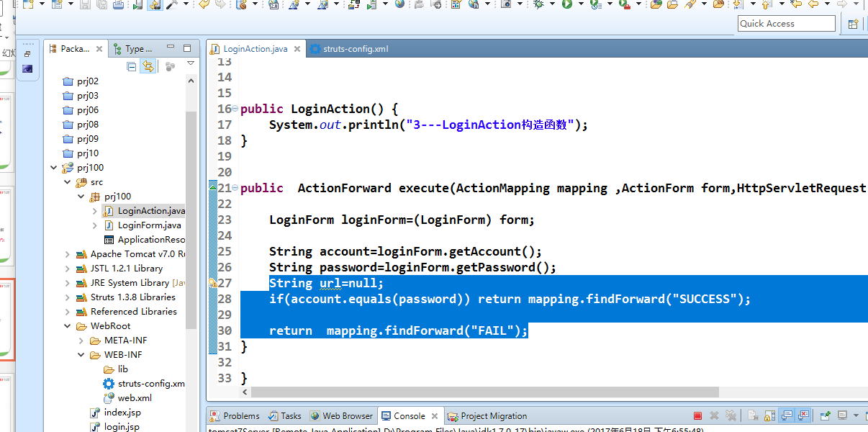The width and height of the screenshot is (868, 432).
Task: Select LoginAction.java in Package Explorer
Action: pyautogui.click(x=144, y=211)
